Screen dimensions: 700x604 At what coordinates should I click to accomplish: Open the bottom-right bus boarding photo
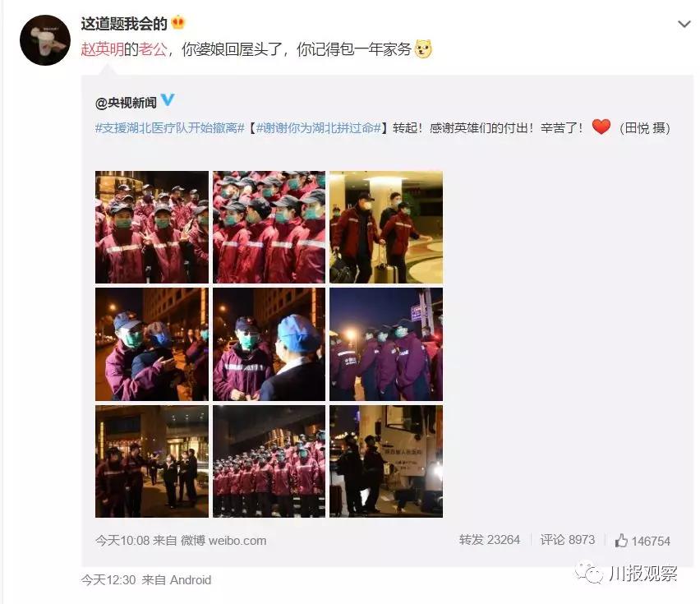[386, 462]
